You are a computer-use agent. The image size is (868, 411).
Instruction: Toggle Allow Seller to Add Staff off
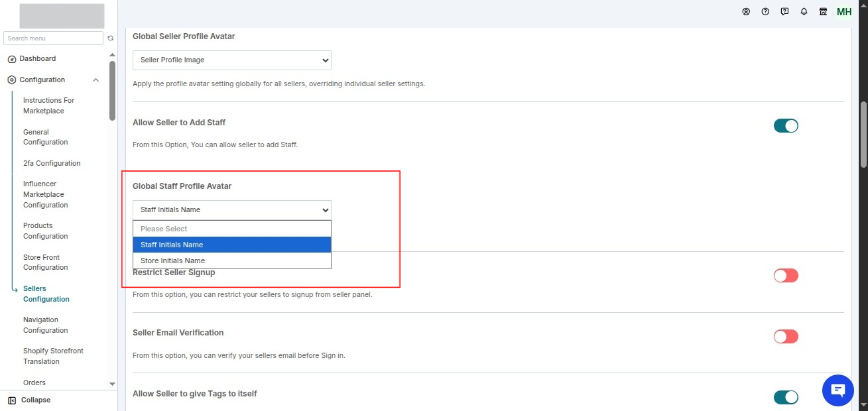[786, 126]
